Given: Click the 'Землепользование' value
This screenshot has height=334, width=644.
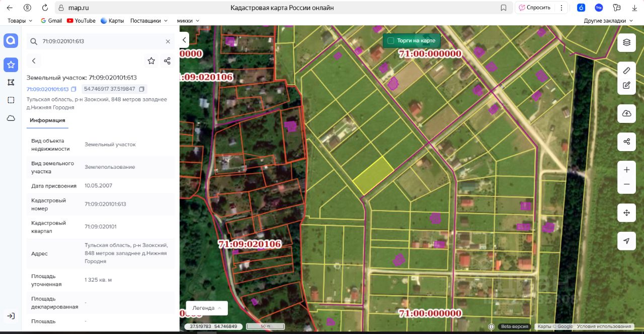Looking at the screenshot, I should tap(110, 167).
